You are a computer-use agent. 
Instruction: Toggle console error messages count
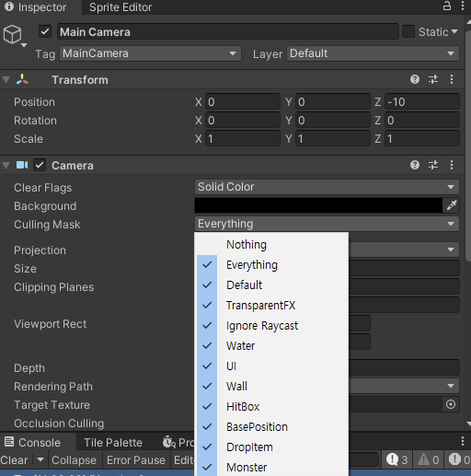[458, 459]
